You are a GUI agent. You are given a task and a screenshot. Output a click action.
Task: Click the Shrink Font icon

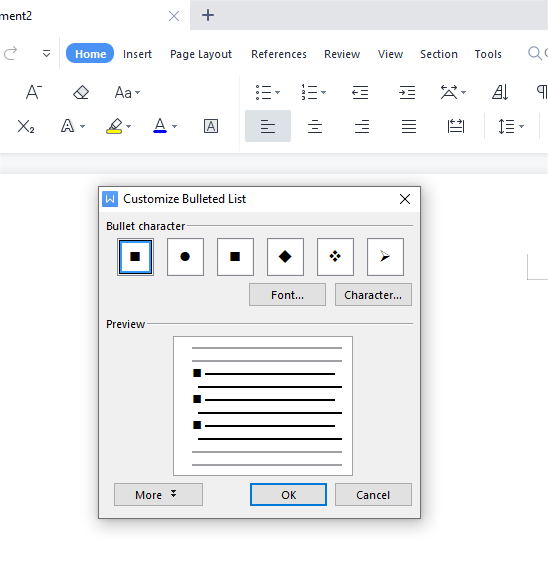click(34, 92)
